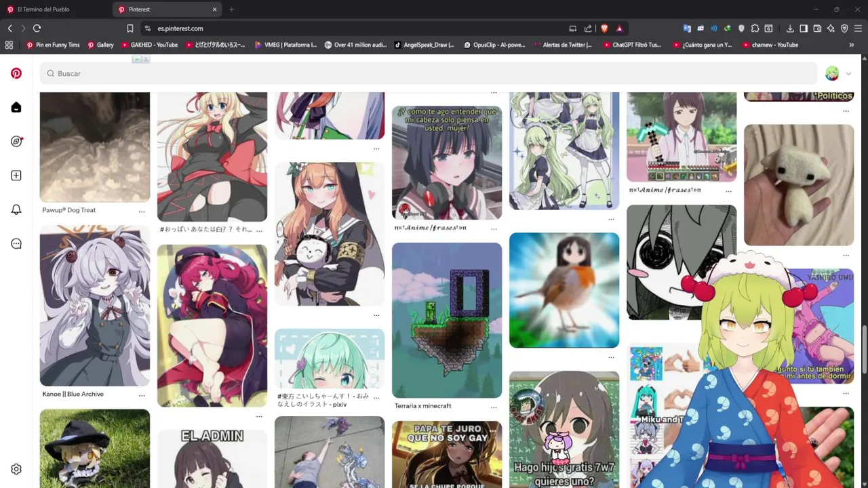
Task: Open three-dot menu under the robin bird pin
Action: (611, 357)
